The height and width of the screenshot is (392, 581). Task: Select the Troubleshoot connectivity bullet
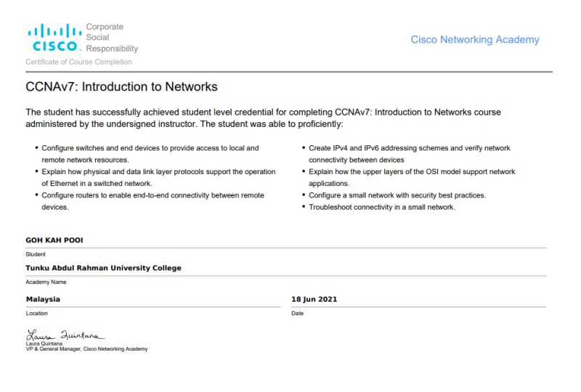click(382, 207)
